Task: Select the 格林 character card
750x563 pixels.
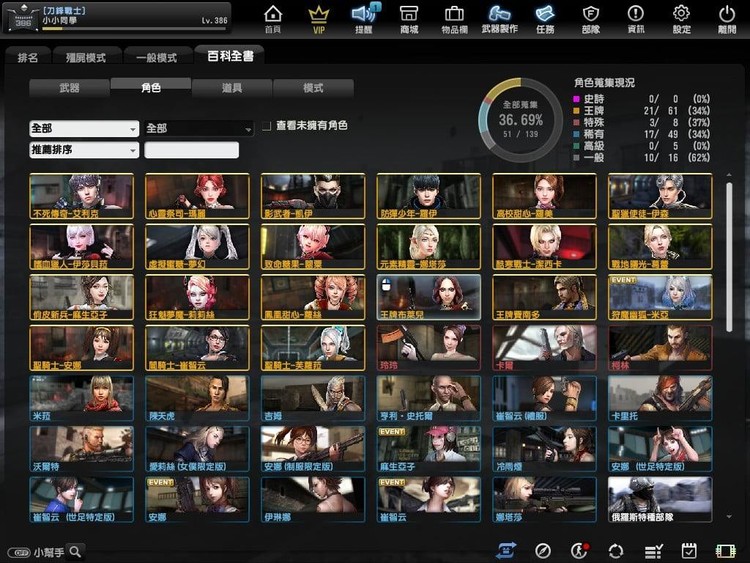Action: (660, 348)
